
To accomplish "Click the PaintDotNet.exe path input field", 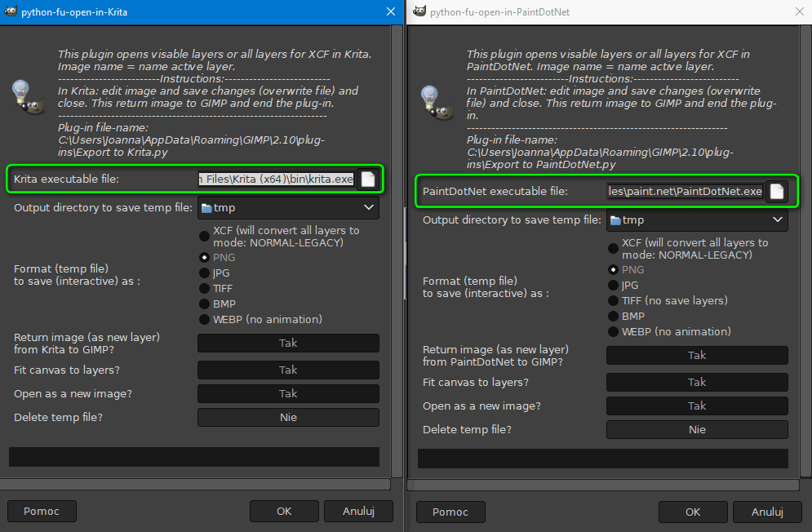I will [x=686, y=192].
